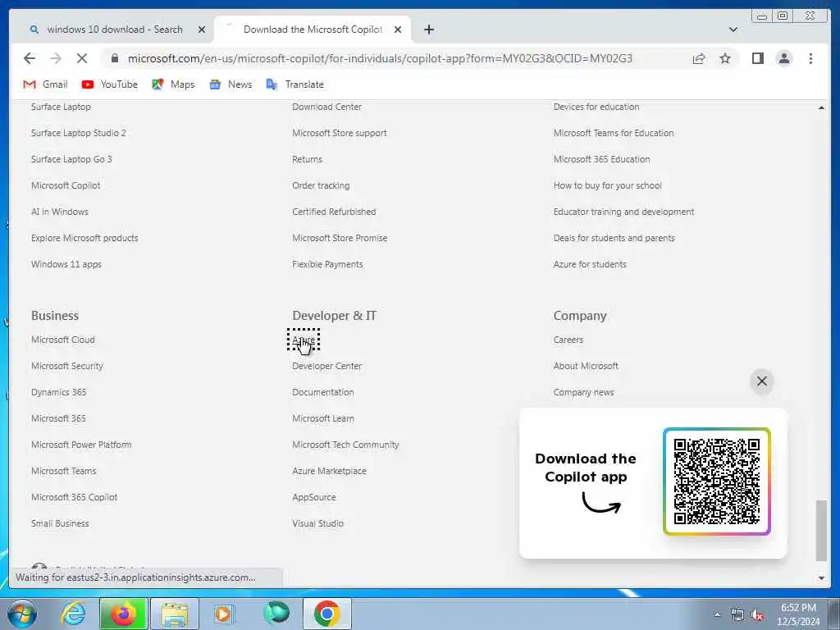The image size is (840, 630).
Task: Open AI in Windows link
Action: [x=59, y=212]
